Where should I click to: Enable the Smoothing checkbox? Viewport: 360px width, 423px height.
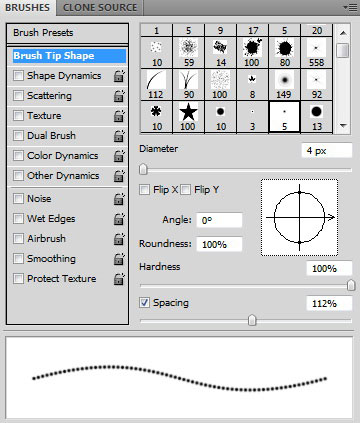[18, 258]
